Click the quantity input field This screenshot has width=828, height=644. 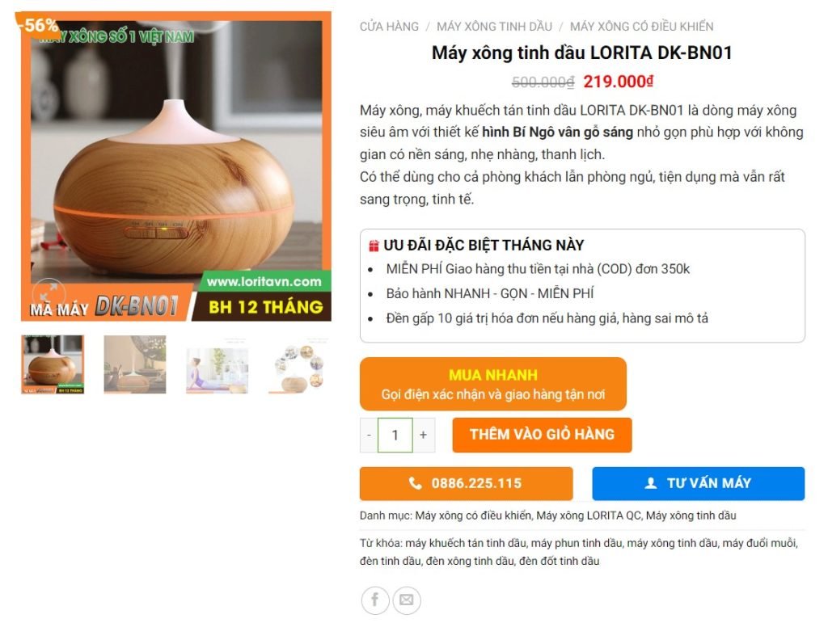(395, 435)
